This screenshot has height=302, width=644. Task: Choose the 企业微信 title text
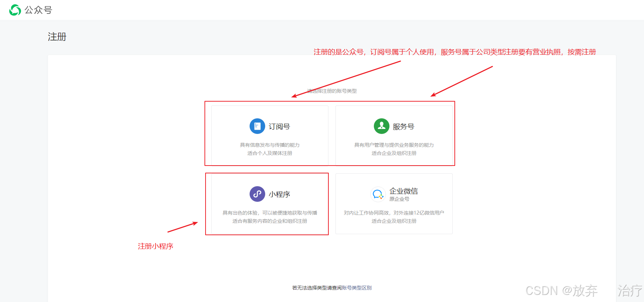[x=404, y=191]
